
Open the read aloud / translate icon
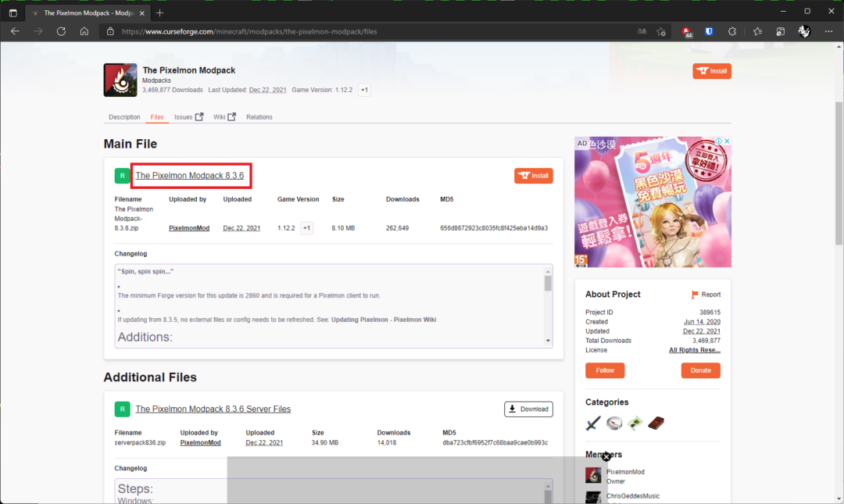[x=642, y=31]
